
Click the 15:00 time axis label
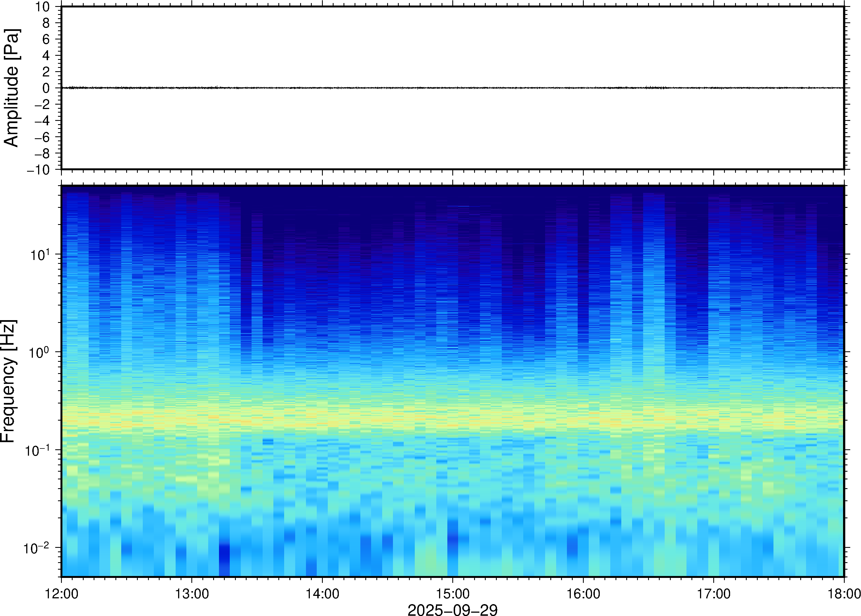pyautogui.click(x=453, y=594)
